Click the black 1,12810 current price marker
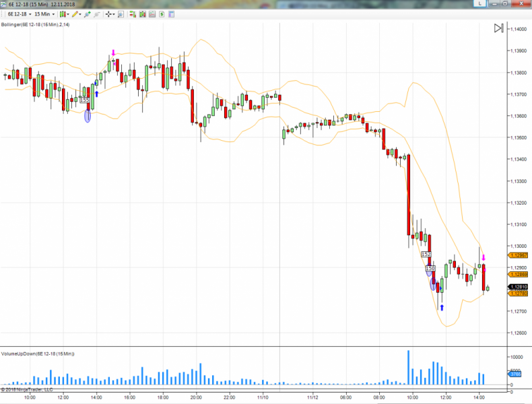Viewport: 532px width, 404px height. [x=518, y=287]
